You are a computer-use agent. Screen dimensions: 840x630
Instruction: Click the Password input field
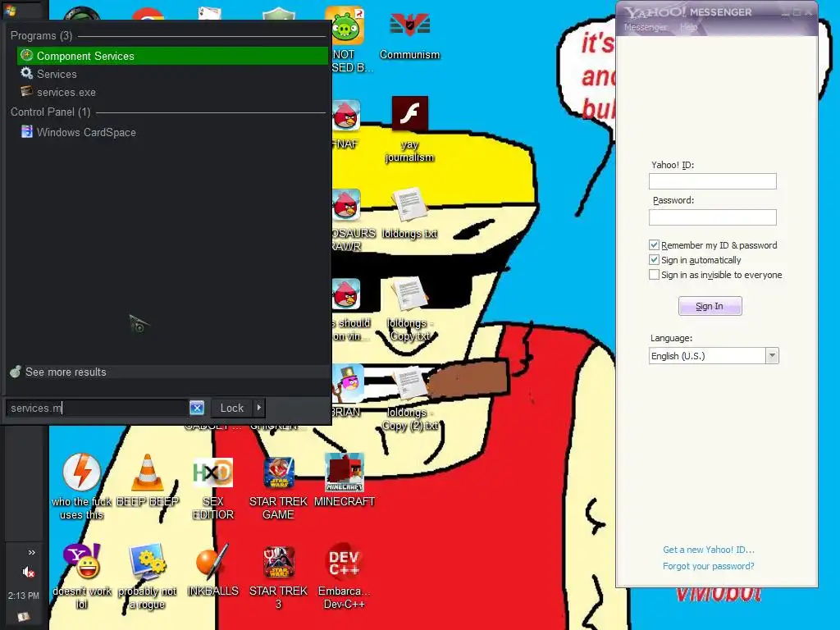tap(713, 217)
